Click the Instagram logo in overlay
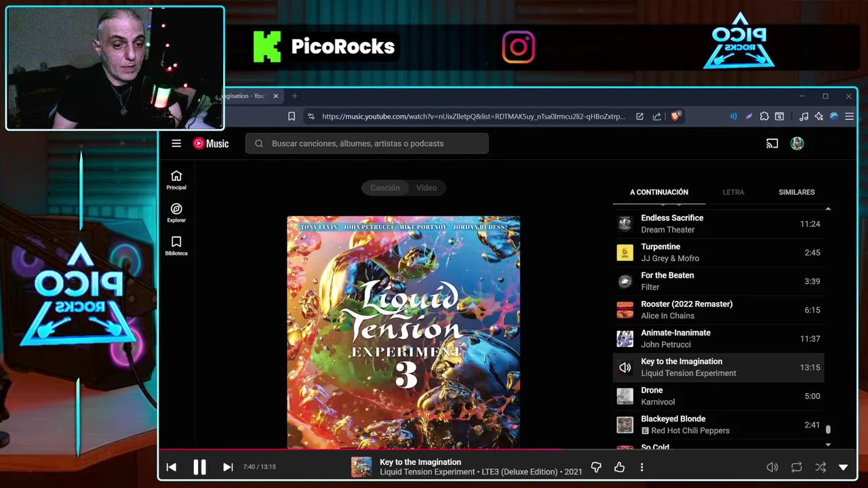868x488 pixels. pos(519,47)
